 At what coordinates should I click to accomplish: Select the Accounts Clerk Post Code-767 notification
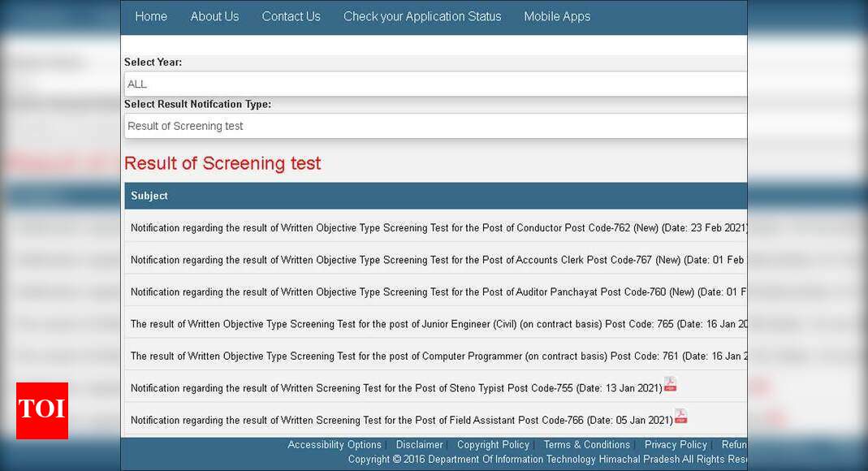click(438, 260)
